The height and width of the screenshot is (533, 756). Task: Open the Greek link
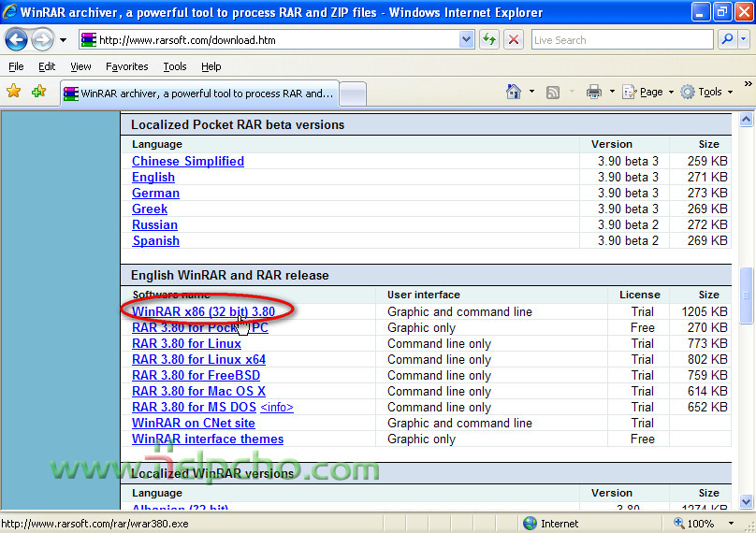point(150,209)
